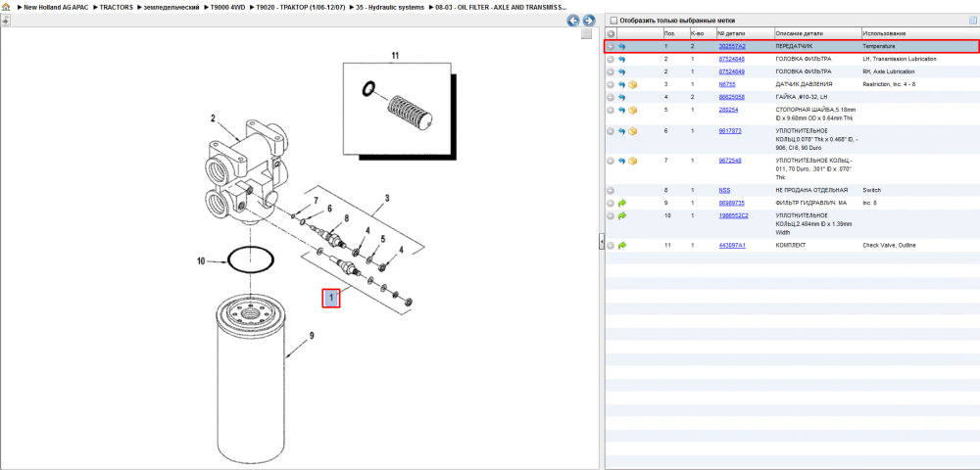The height and width of the screenshot is (470, 980).
Task: Sort by the 'Использование' column header
Action: pos(919,33)
